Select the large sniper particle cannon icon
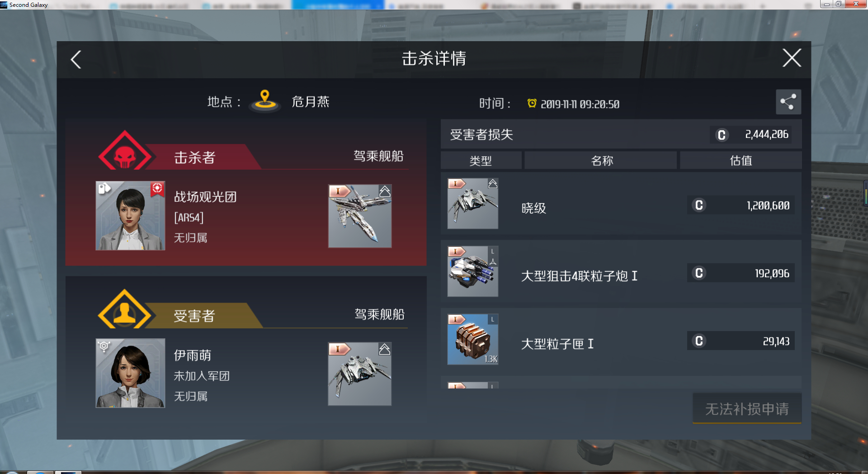 coord(473,271)
